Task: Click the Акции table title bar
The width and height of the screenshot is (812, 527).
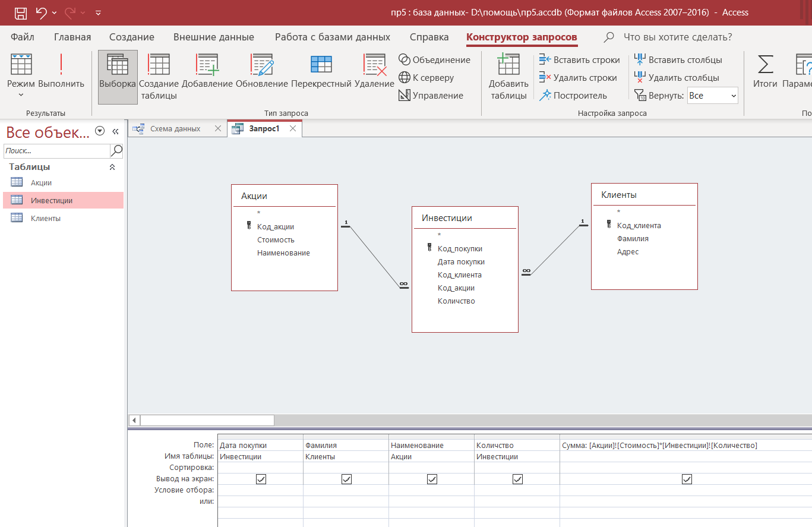Action: click(284, 196)
